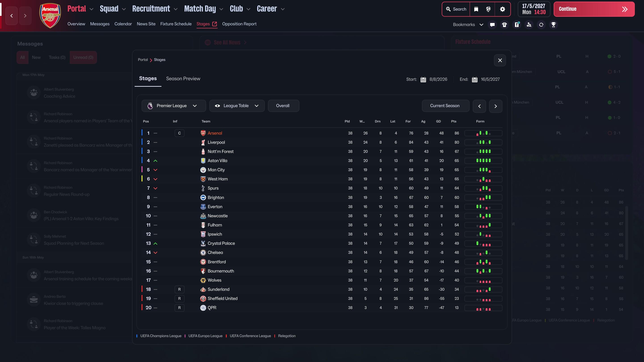Screen dimensions: 644x362
Task: Click the player search scouting shortcut icon
Action: [529, 25]
